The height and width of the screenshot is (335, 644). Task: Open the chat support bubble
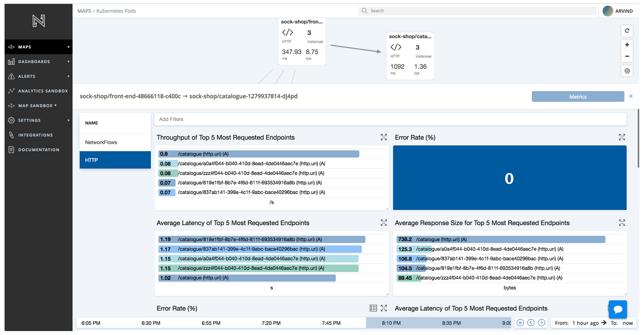click(617, 310)
